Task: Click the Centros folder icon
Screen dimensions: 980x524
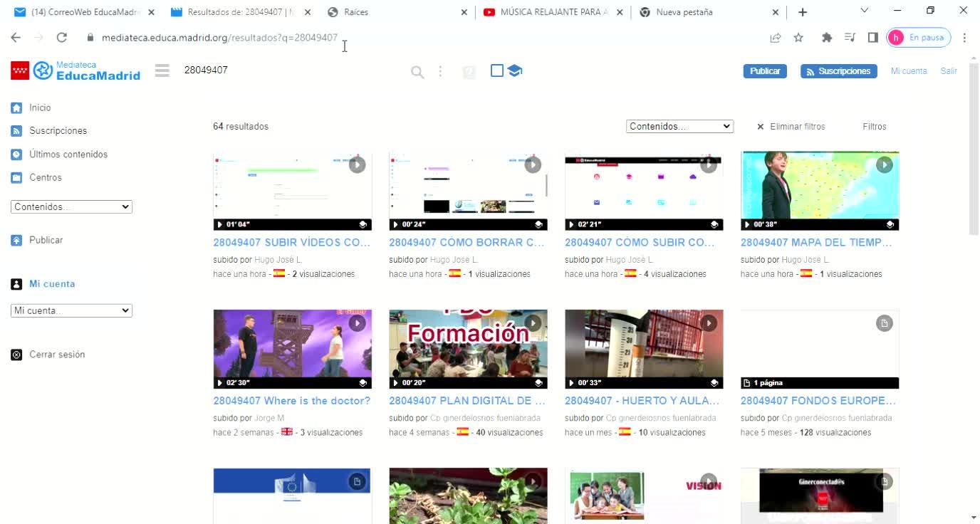Action: coord(17,178)
